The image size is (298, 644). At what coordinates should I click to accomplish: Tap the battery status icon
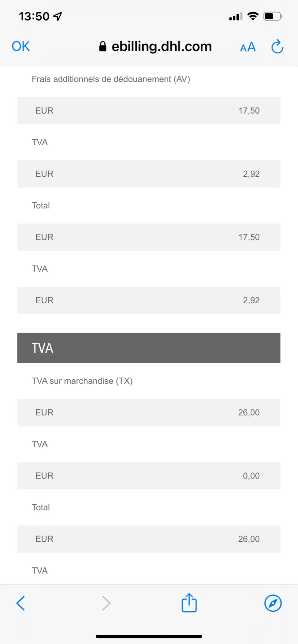coord(273,16)
